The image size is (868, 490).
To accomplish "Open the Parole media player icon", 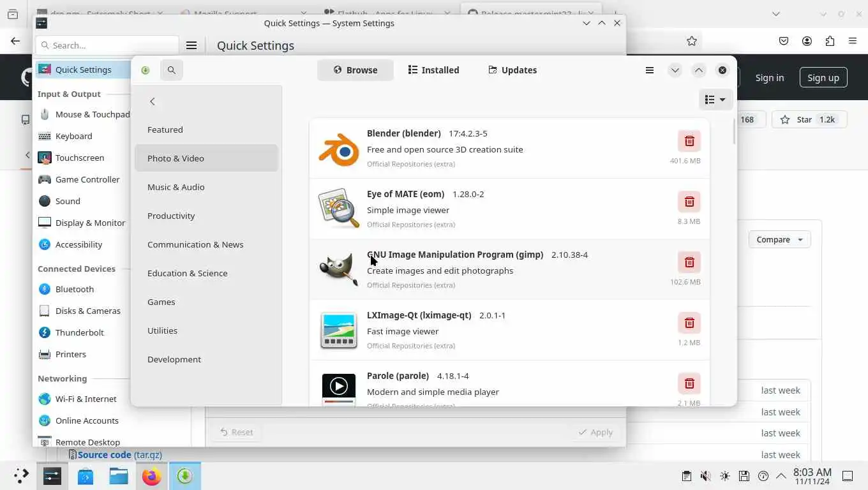I will [338, 389].
